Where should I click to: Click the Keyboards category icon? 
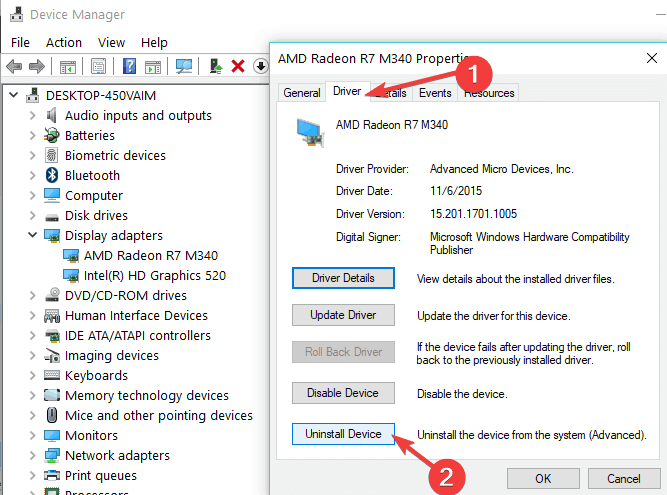pyautogui.click(x=52, y=375)
